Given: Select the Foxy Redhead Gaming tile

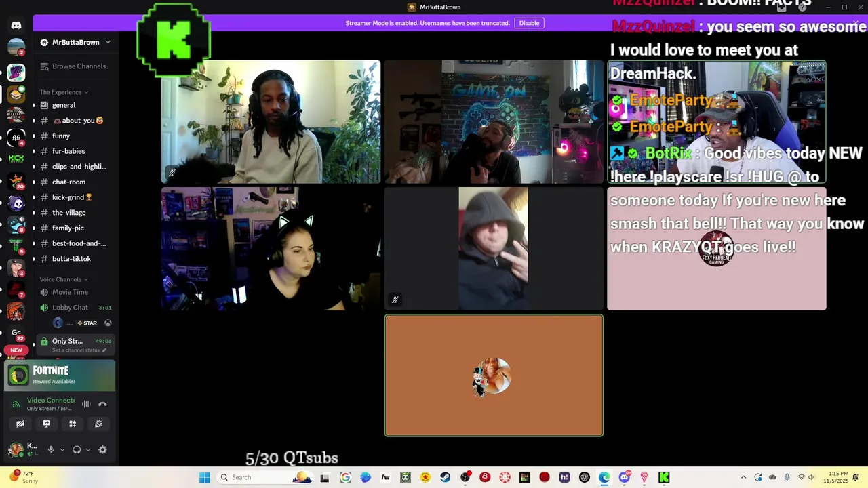Looking at the screenshot, I should pos(716,249).
